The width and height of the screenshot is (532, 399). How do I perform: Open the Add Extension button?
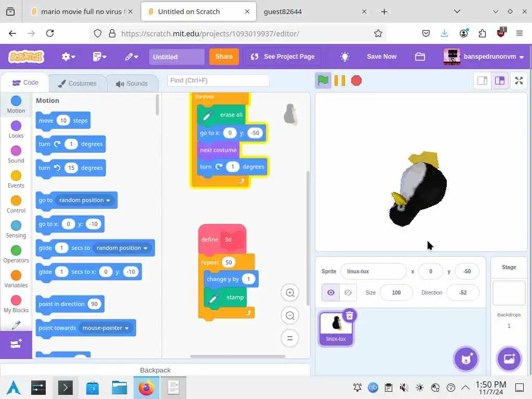coord(16,344)
